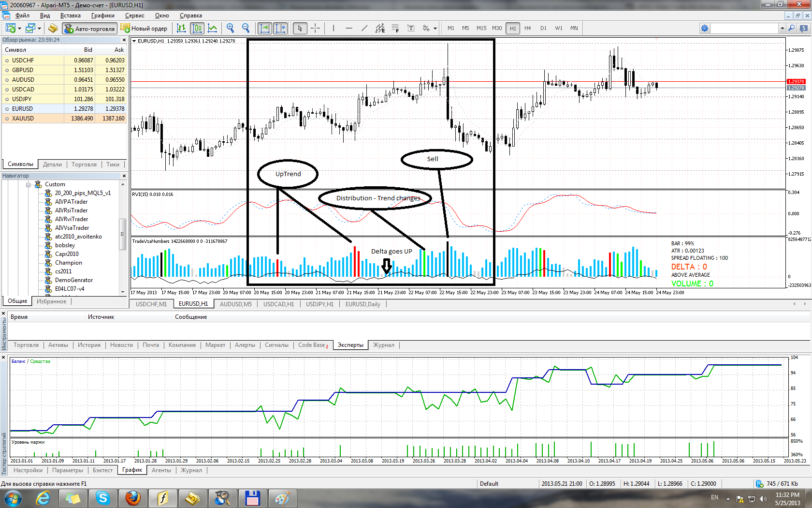Open the Сервис menu
This screenshot has height=508, width=812.
pos(135,15)
